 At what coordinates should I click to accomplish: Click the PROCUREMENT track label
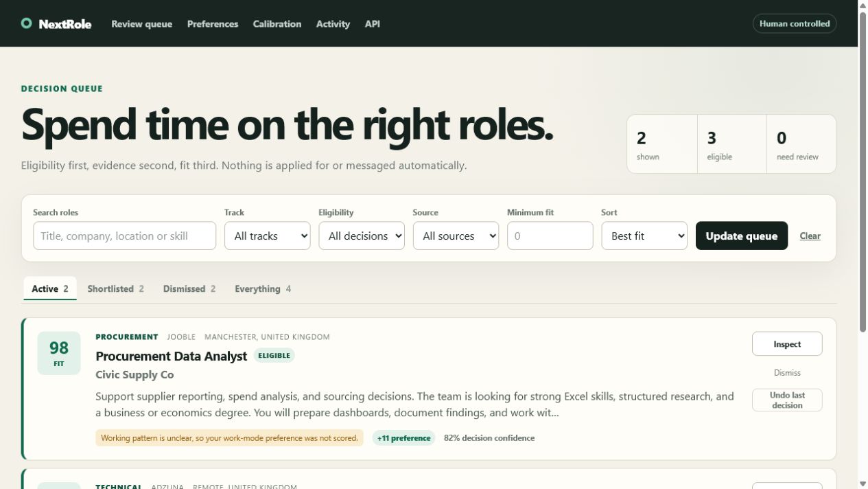[127, 337]
